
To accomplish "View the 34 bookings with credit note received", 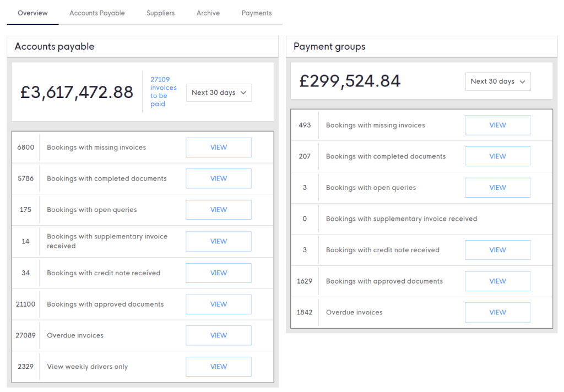I will tap(218, 273).
